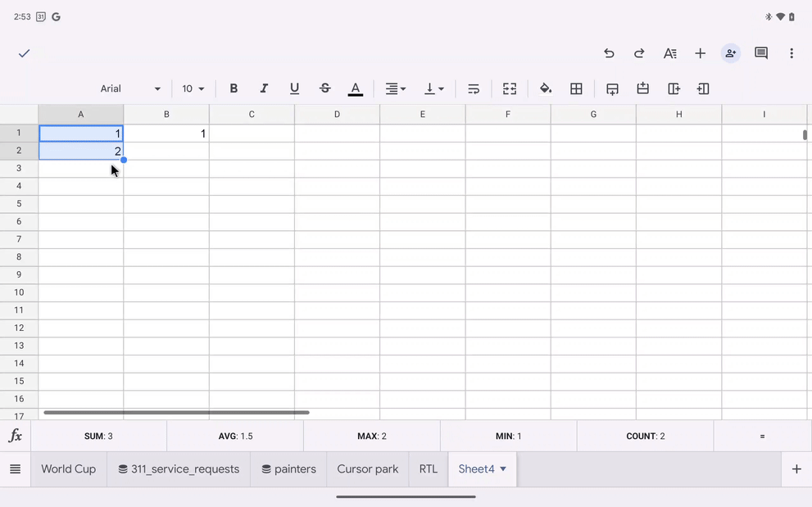Click the undo arrow icon
The width and height of the screenshot is (812, 507).
point(609,53)
